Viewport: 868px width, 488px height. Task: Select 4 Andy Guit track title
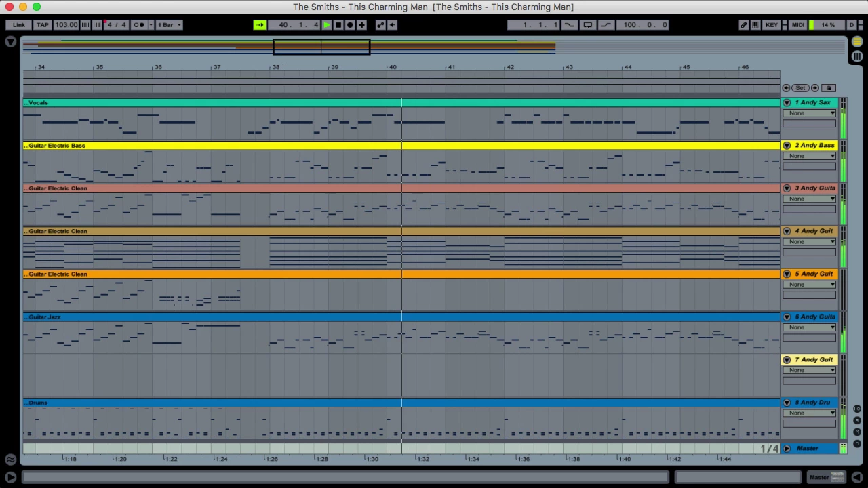(814, 231)
